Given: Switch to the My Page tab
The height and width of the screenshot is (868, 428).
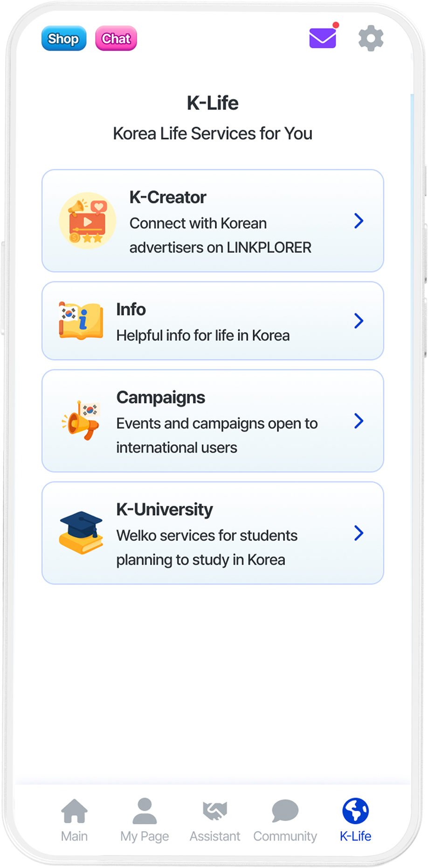Looking at the screenshot, I should click(145, 819).
